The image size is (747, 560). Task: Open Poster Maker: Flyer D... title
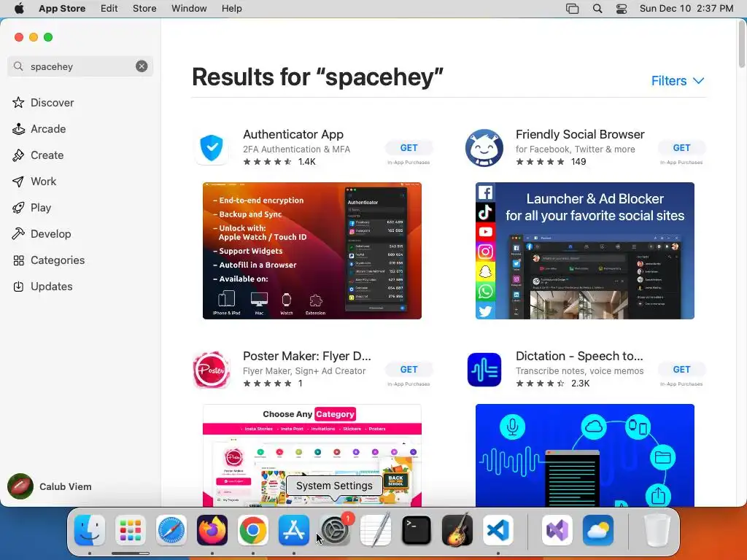pyautogui.click(x=307, y=356)
